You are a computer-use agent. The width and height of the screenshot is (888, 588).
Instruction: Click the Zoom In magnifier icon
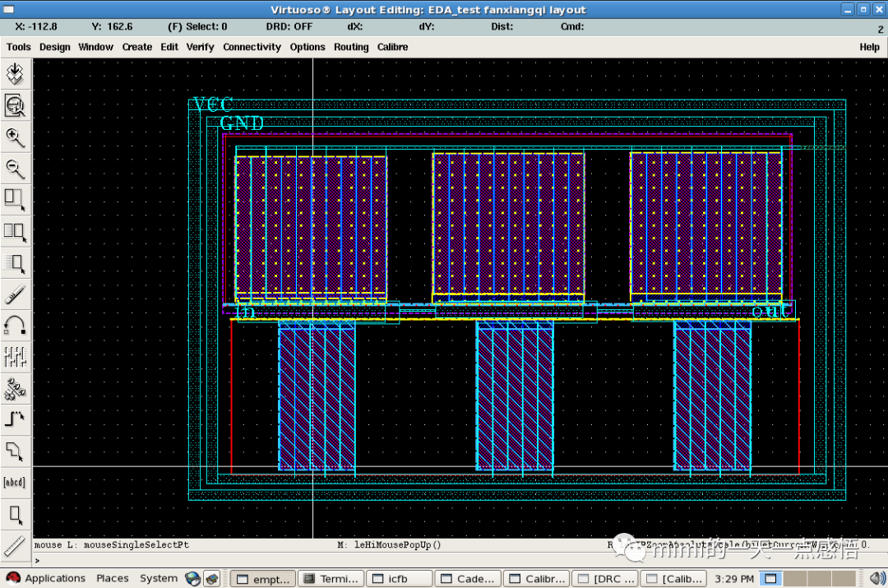click(15, 137)
